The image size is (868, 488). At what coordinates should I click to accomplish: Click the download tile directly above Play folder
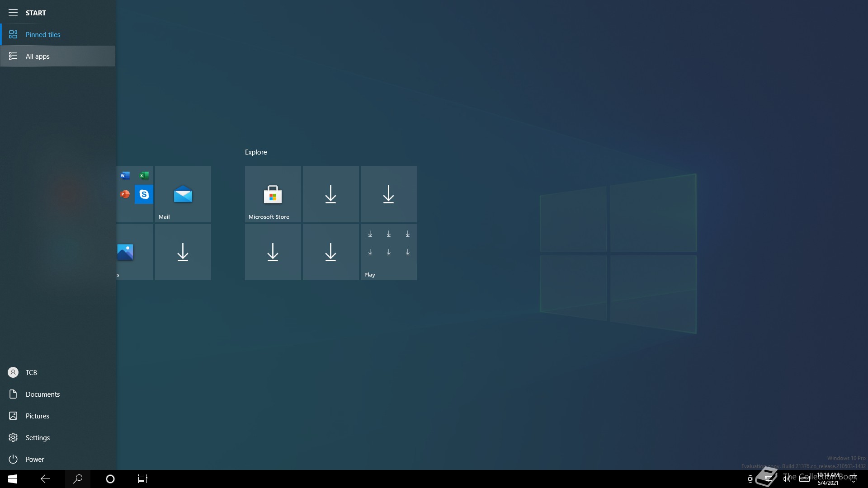389,194
